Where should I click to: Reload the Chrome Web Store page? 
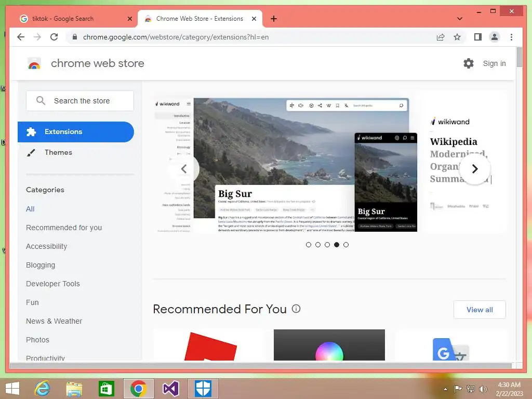54,37
